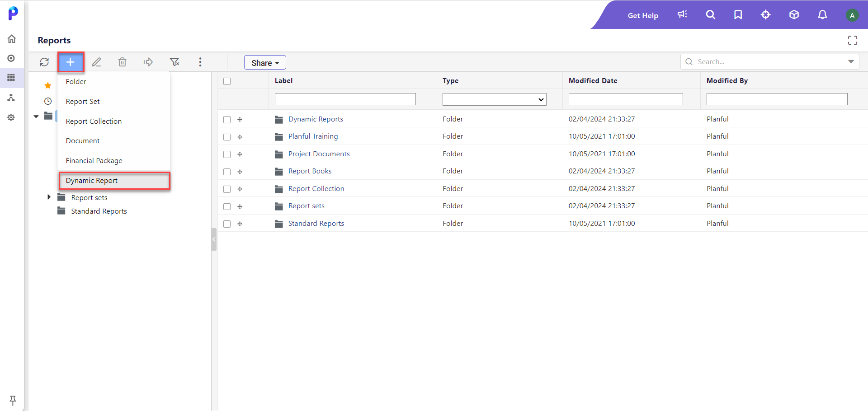Go to Home in left sidebar
868x411 pixels.
tap(12, 39)
